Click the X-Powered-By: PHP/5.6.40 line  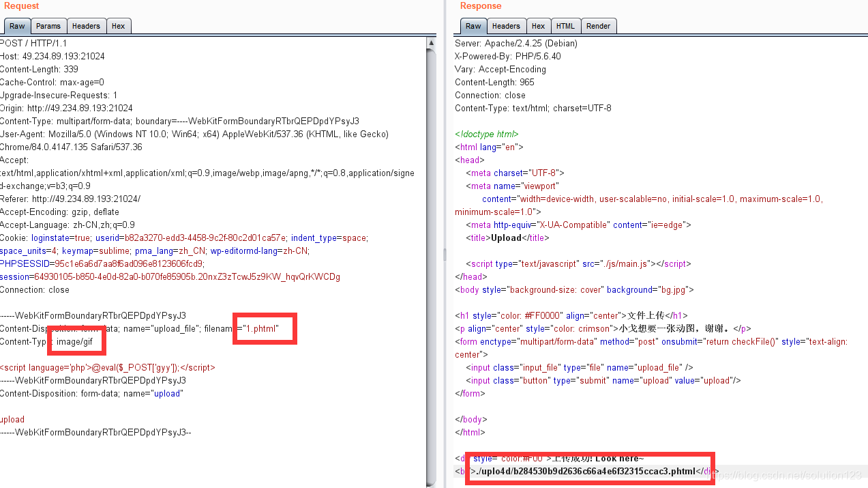[x=508, y=56]
